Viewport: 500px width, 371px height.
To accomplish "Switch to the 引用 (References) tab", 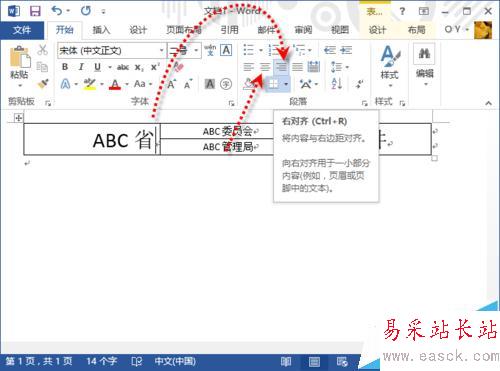I will pos(229,30).
